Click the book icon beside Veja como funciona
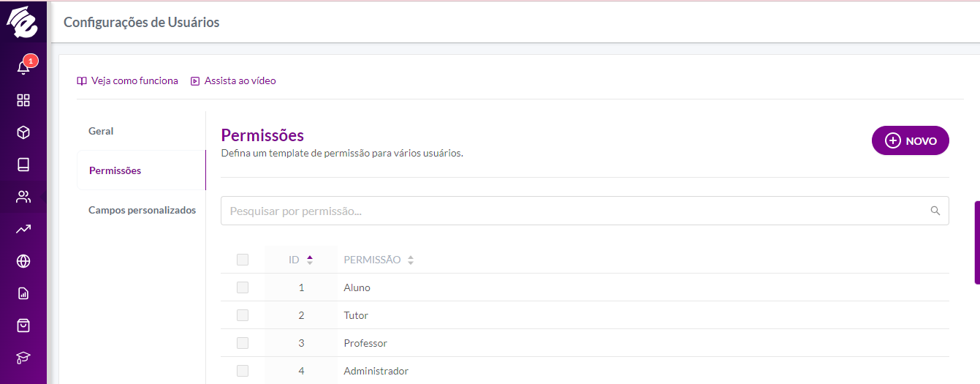This screenshot has height=384, width=980. pos(82,81)
